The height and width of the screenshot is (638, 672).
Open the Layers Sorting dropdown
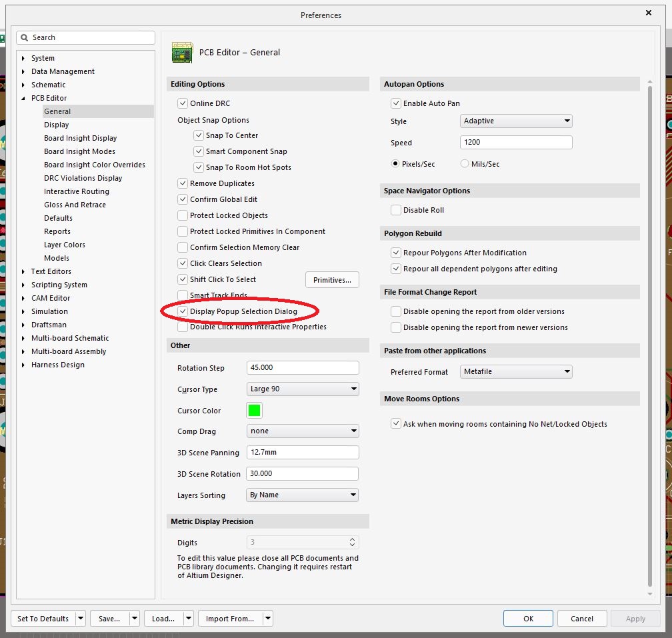303,495
